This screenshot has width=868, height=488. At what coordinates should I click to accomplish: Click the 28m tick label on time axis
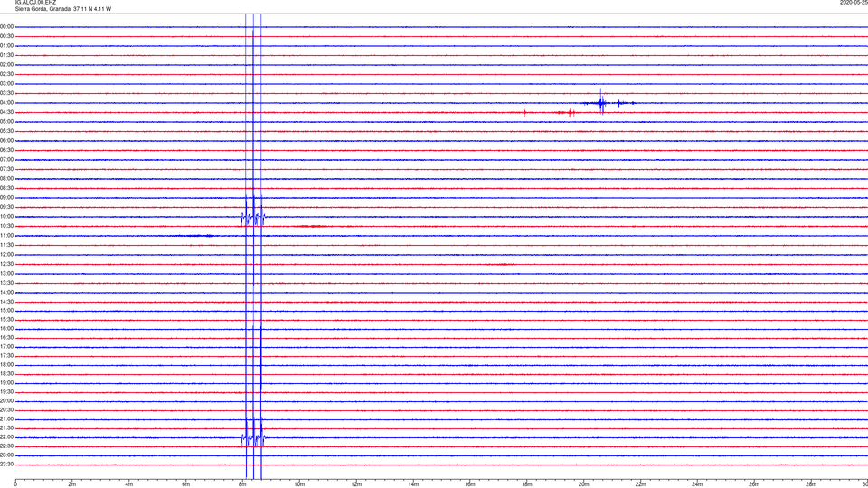[811, 484]
